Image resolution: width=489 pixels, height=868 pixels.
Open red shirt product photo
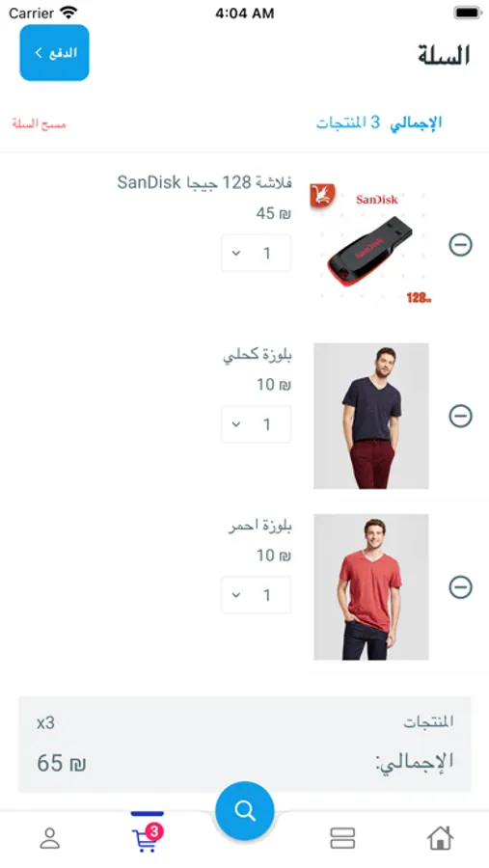coord(371,586)
